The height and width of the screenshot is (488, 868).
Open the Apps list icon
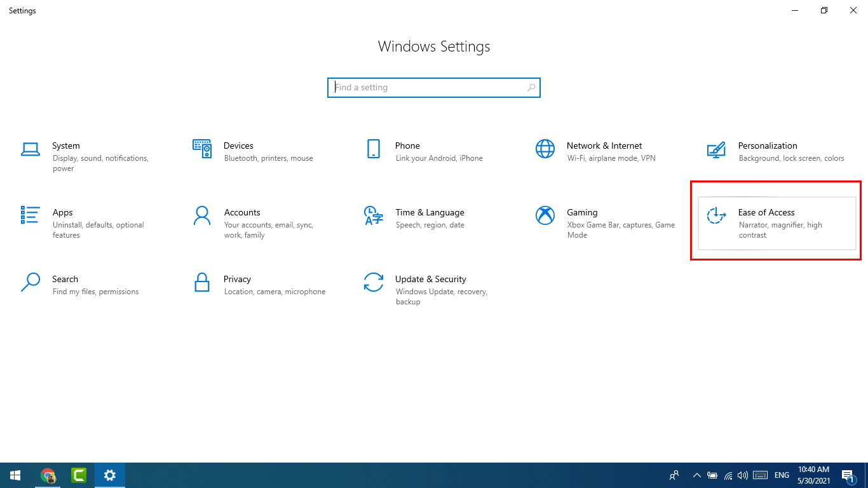(x=30, y=215)
